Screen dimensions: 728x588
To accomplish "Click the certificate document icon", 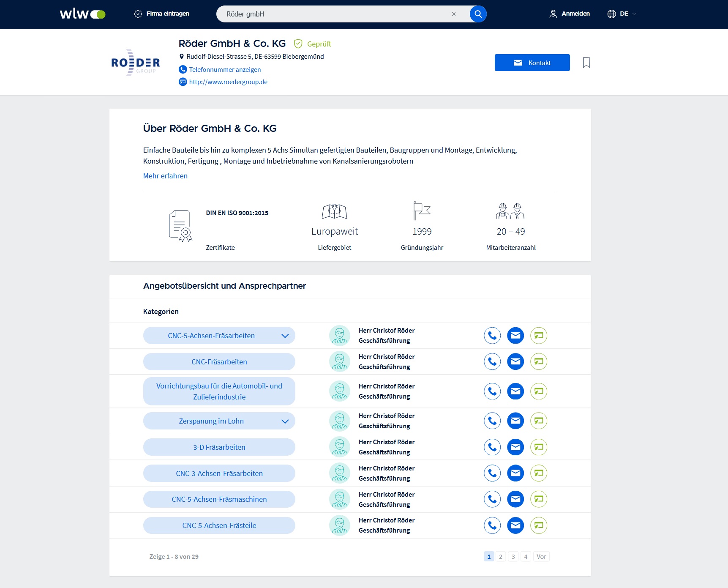I will (180, 226).
